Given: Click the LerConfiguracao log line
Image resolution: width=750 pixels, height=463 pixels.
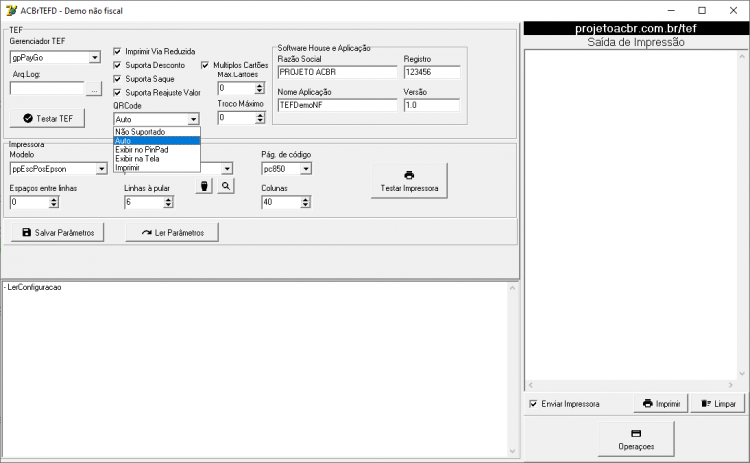Looking at the screenshot, I should coord(33,287).
